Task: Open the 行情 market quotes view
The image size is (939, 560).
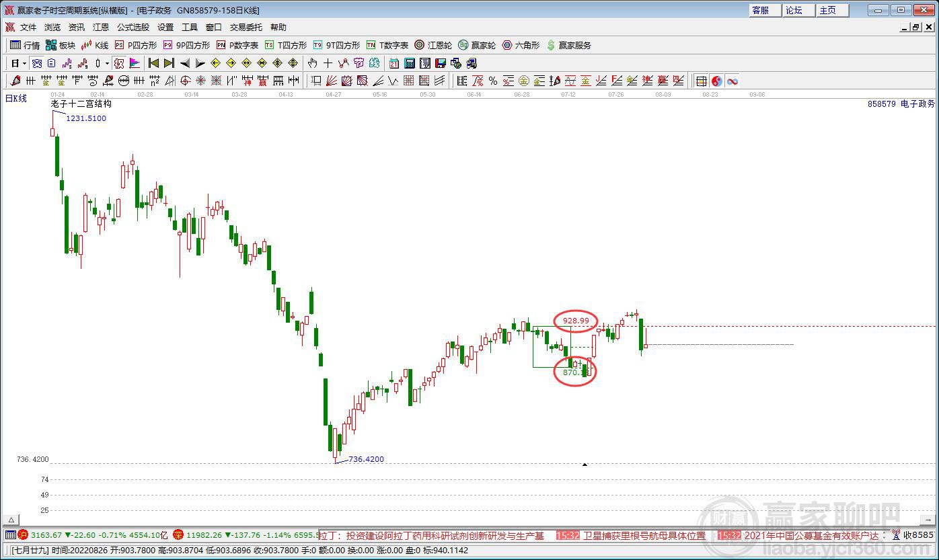Action: 25,45
